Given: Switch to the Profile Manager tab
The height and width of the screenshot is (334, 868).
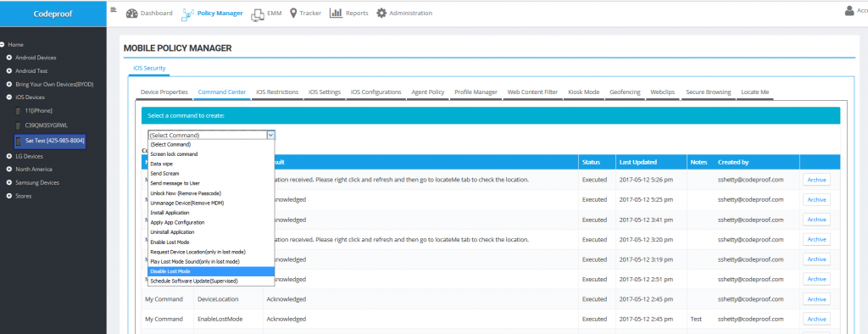Looking at the screenshot, I should (476, 92).
